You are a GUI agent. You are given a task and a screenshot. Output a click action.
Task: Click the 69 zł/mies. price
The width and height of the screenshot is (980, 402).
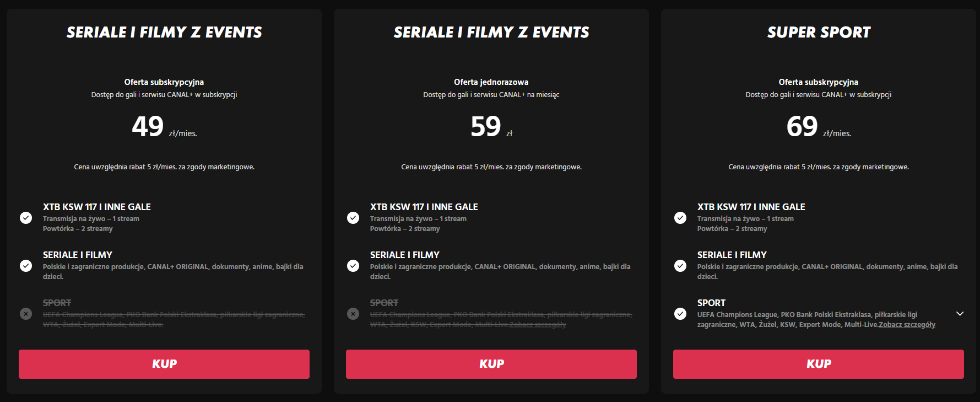coord(818,127)
